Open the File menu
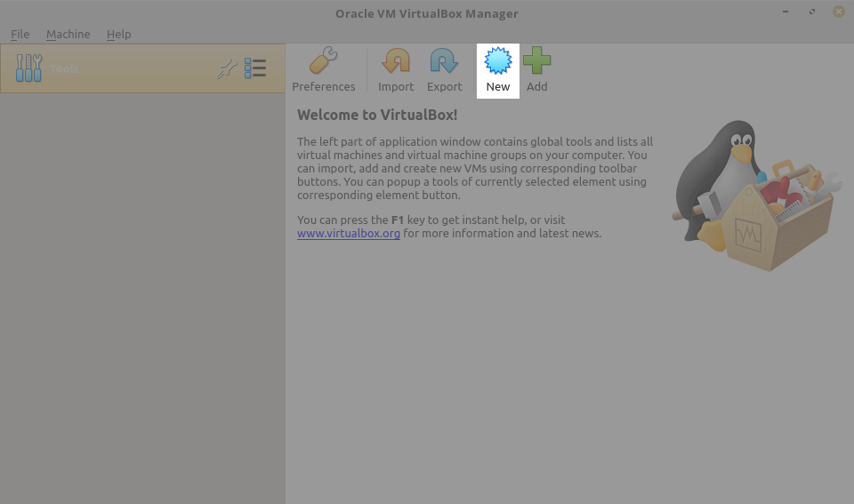 (20, 35)
